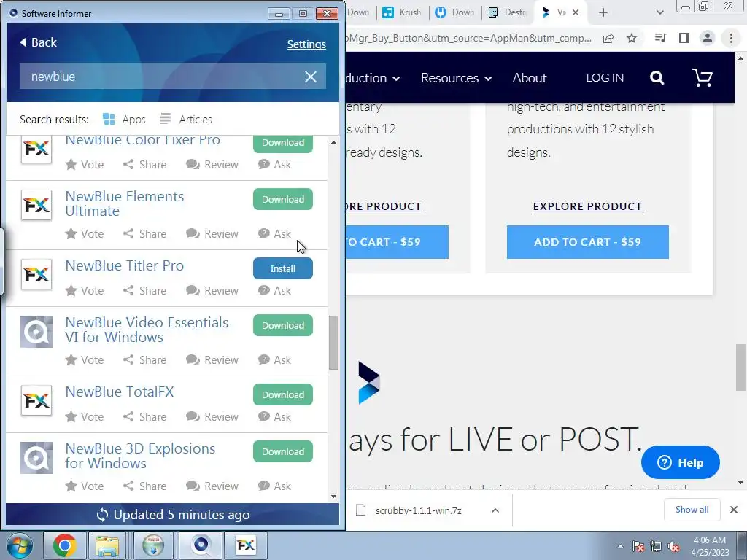Click NewBlue Video Essentials VI magnifier icon

pyautogui.click(x=36, y=332)
